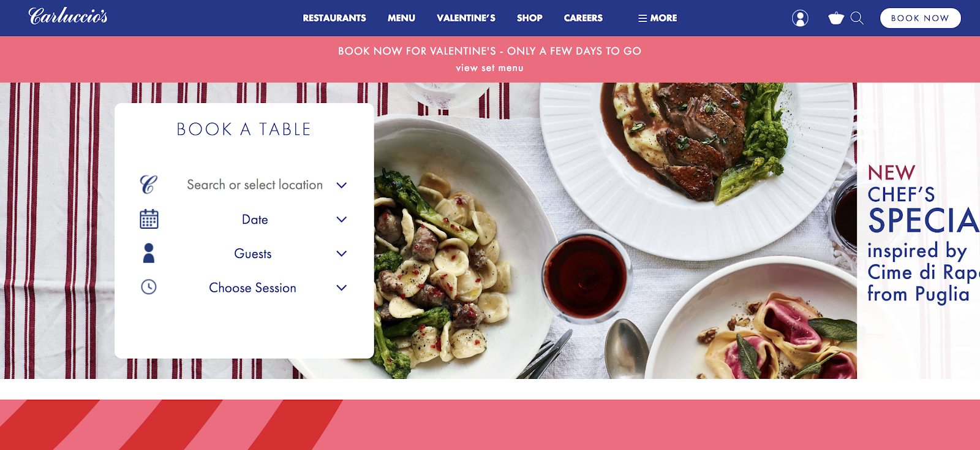Click the person icon beside Guests
Image resolution: width=980 pixels, height=450 pixels.
click(149, 253)
